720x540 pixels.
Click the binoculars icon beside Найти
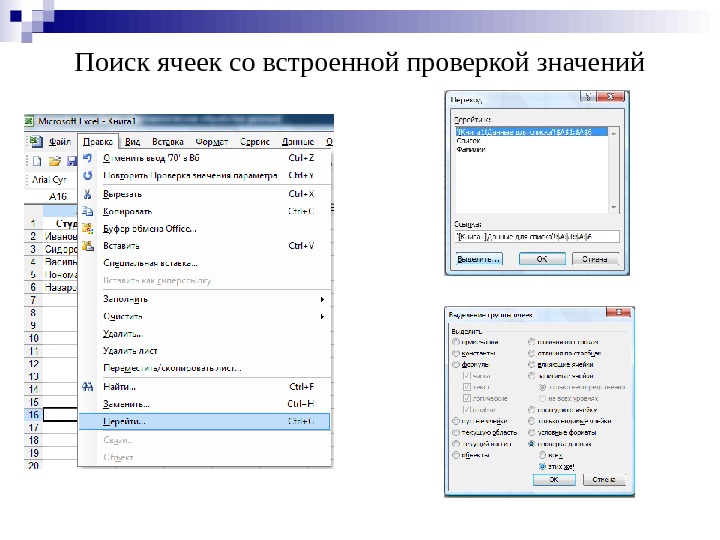[87, 387]
